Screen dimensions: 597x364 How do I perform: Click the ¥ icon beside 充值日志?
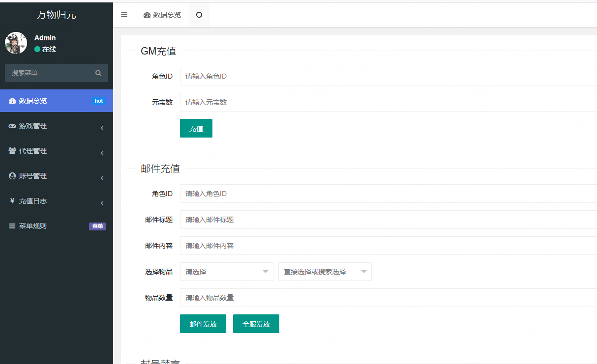pyautogui.click(x=12, y=201)
